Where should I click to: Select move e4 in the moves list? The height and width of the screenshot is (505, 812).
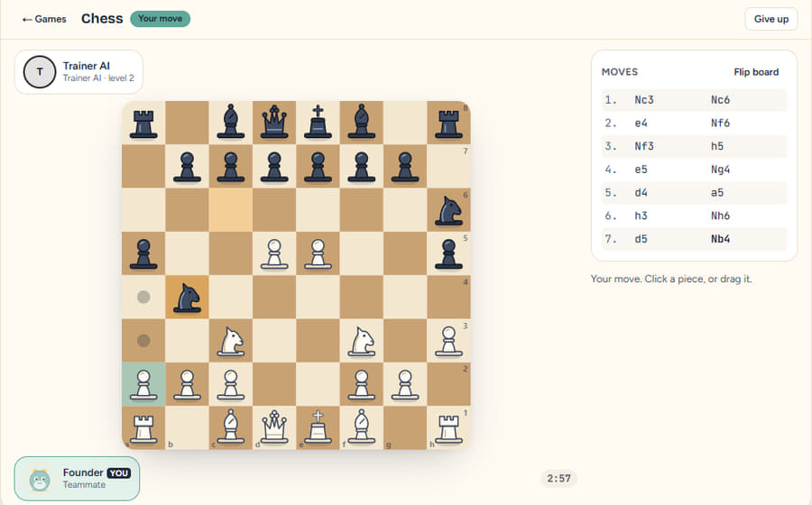[x=641, y=124]
